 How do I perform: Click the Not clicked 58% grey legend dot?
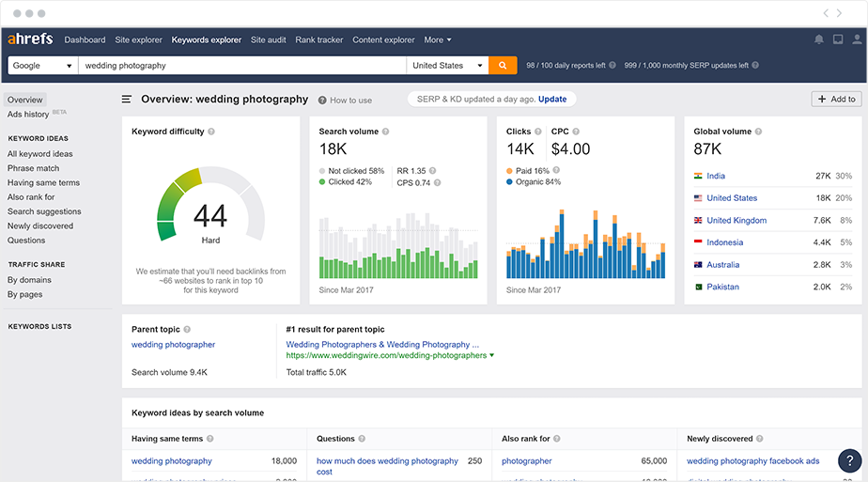(x=322, y=171)
